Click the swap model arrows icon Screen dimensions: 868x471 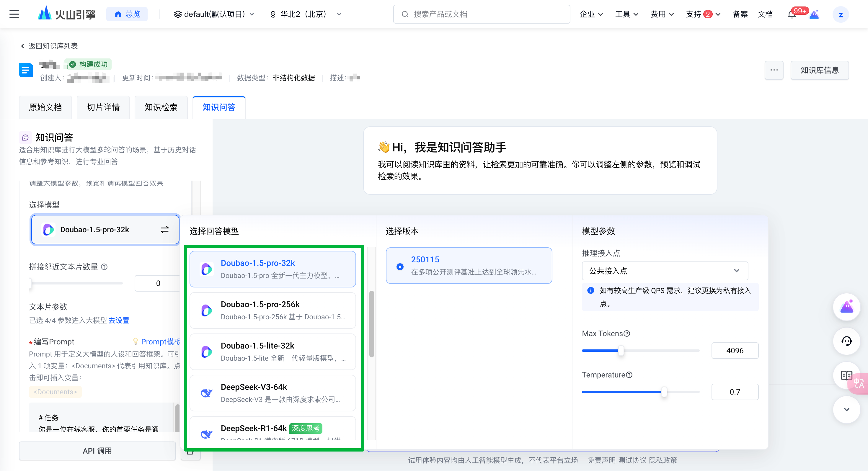[x=164, y=229]
